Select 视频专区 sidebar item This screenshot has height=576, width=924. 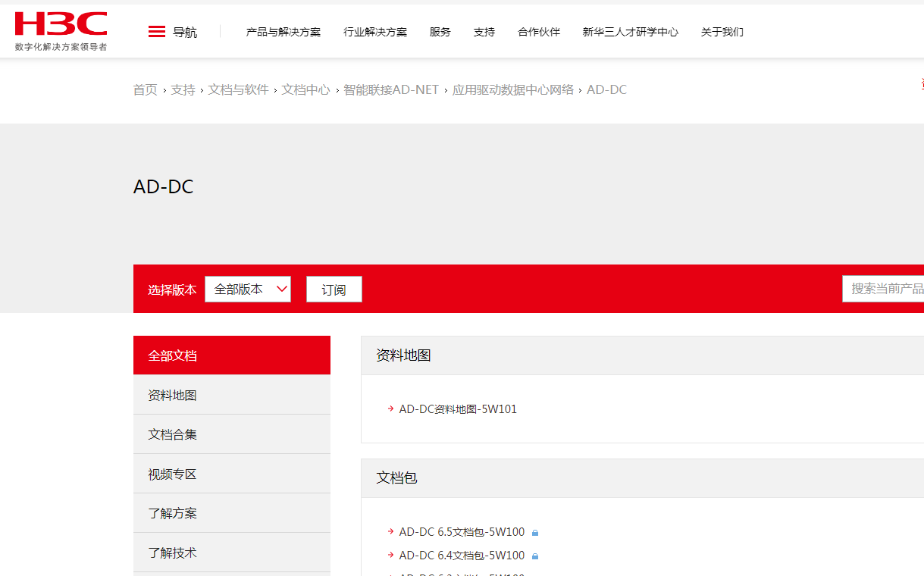click(232, 474)
